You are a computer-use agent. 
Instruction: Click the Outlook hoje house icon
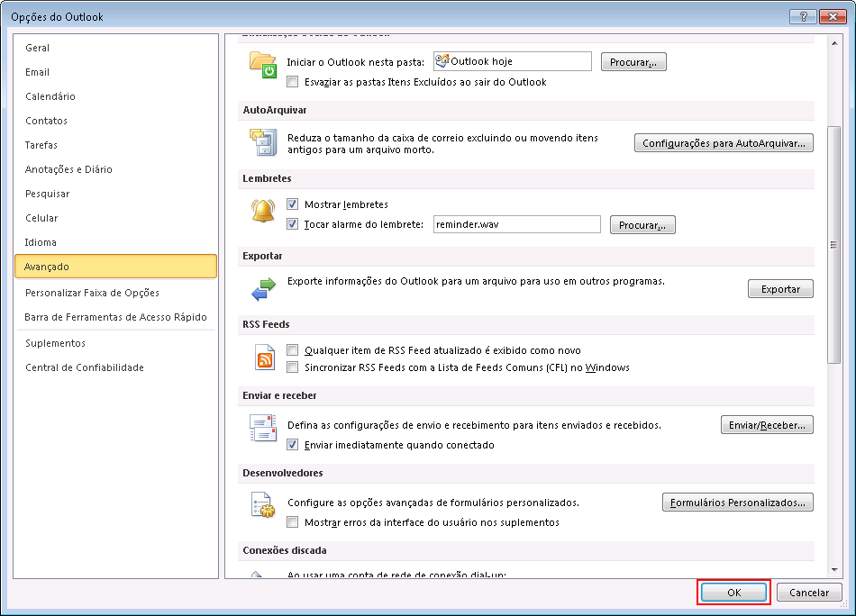coord(442,60)
